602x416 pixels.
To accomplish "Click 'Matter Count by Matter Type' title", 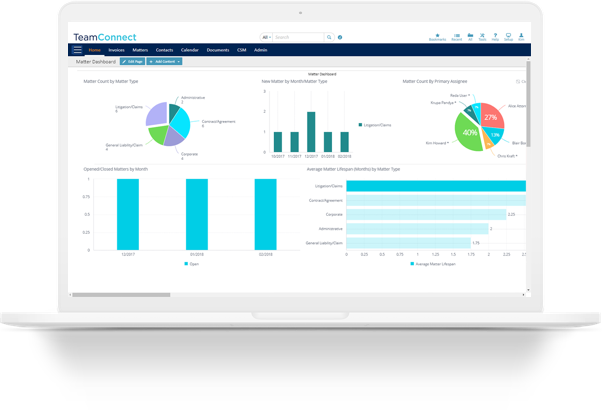I will click(111, 81).
